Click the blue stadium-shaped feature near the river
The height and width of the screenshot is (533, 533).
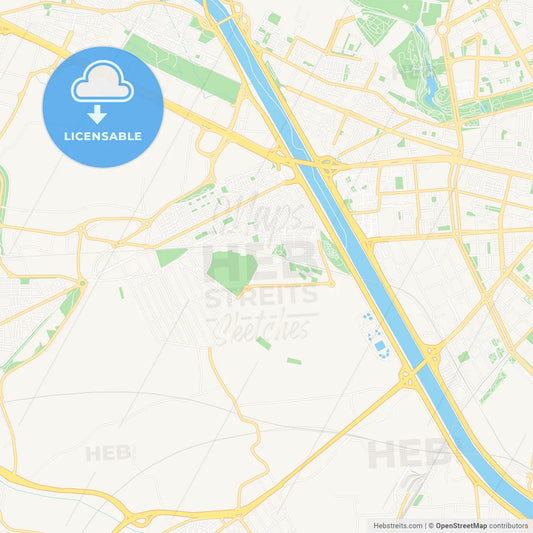pos(380,347)
